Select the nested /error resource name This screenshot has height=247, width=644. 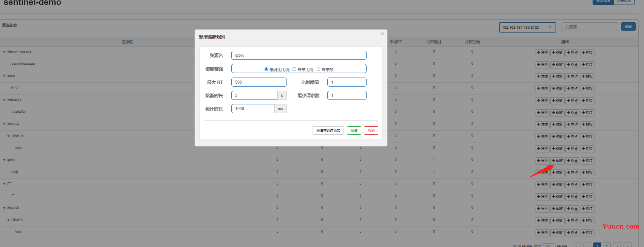[x=14, y=87]
